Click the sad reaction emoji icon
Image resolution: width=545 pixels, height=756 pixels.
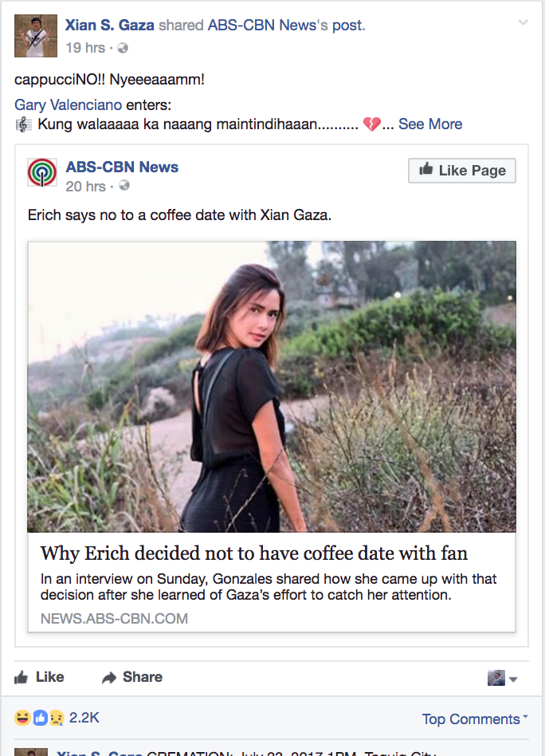coord(54,718)
